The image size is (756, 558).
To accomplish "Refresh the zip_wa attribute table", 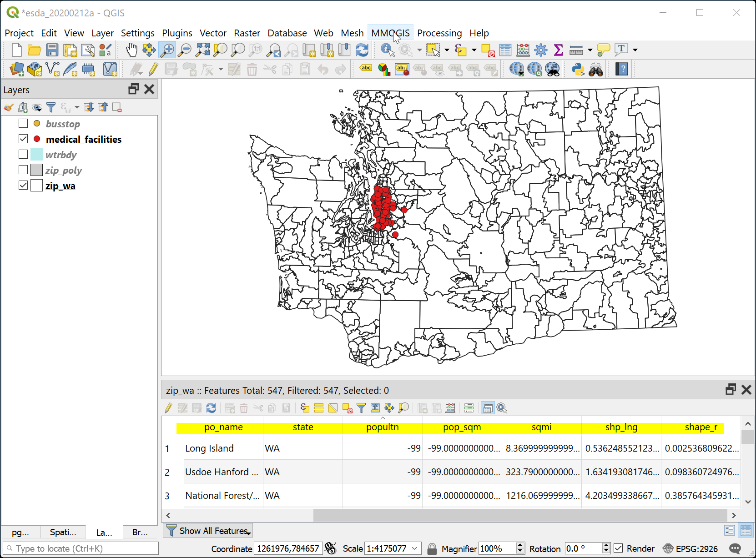I will coord(211,408).
